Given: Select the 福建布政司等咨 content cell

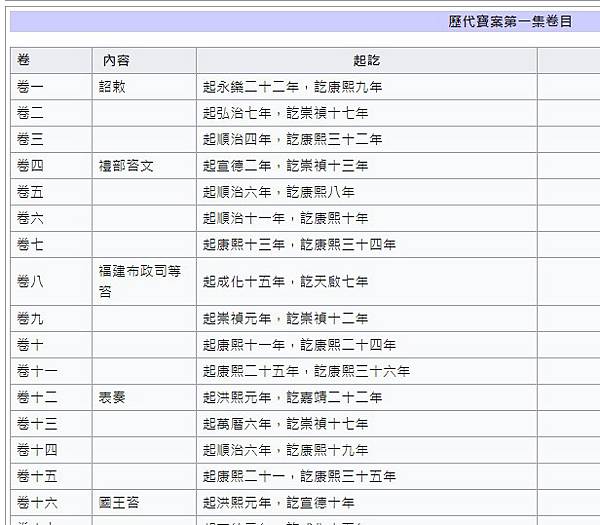Looking at the screenshot, I should (144, 282).
